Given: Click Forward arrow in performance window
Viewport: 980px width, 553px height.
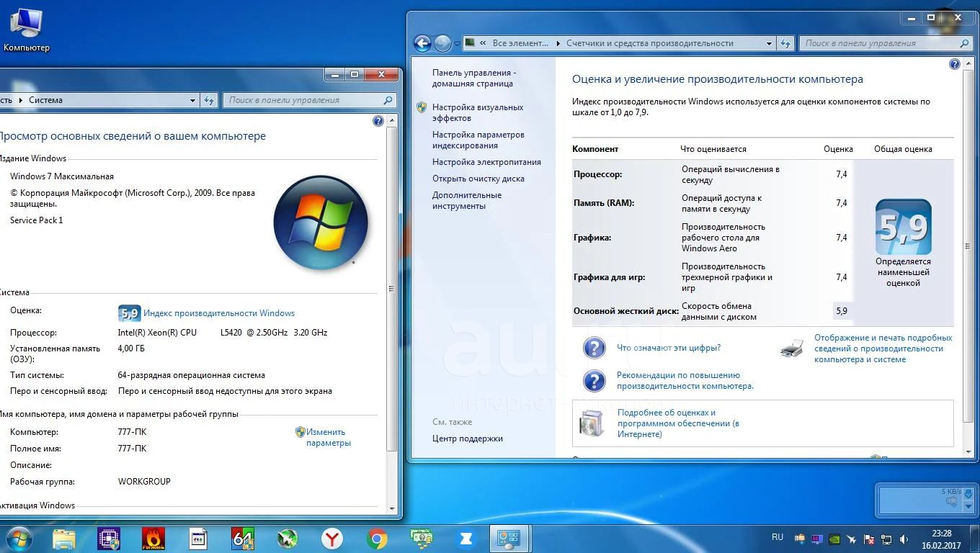Looking at the screenshot, I should (443, 43).
